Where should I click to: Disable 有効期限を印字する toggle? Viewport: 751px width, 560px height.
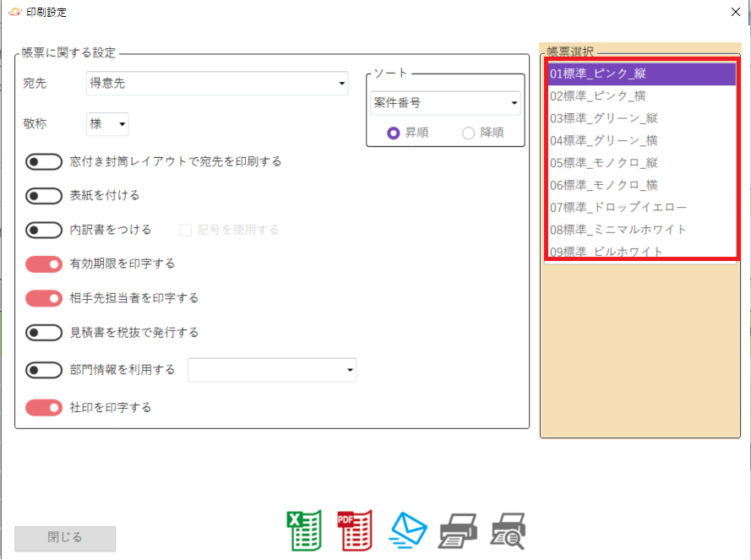click(44, 264)
